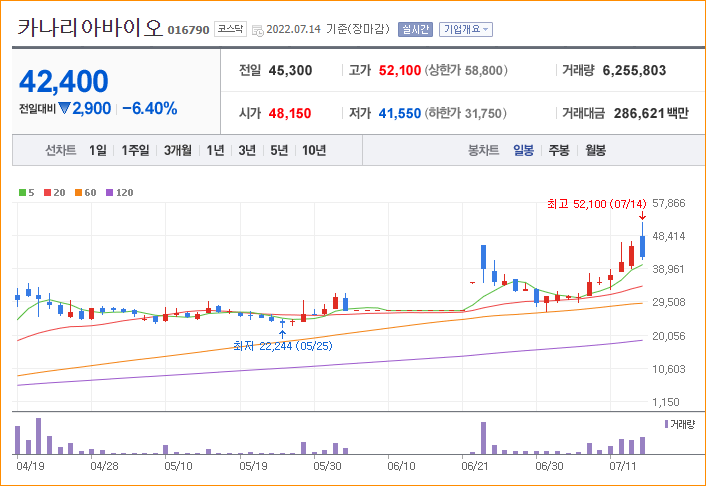
Task: Click the 거래대금 value 286,621
Action: [639, 113]
